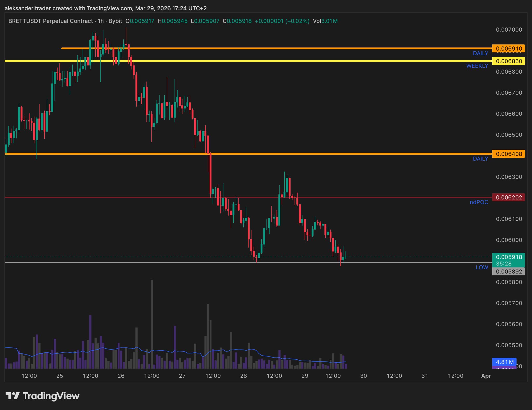Click the 28 date marker on time axis
This screenshot has height=410, width=532.
[x=243, y=376]
